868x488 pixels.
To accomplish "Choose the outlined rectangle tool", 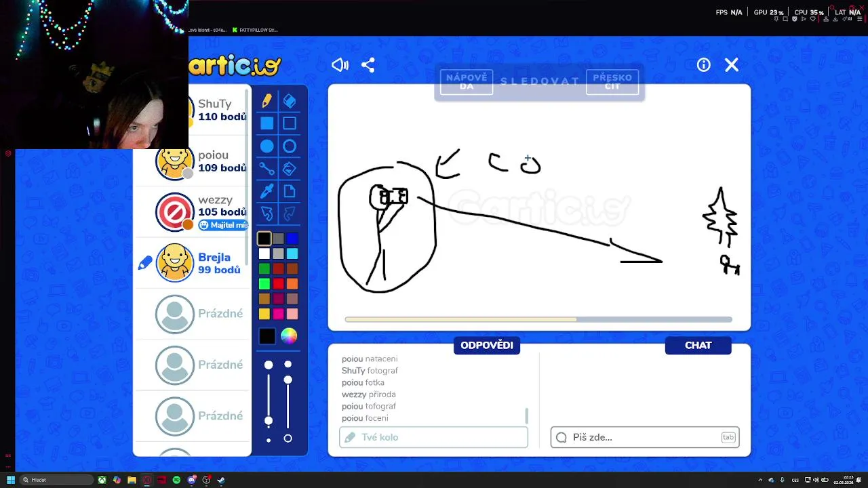I will [290, 123].
